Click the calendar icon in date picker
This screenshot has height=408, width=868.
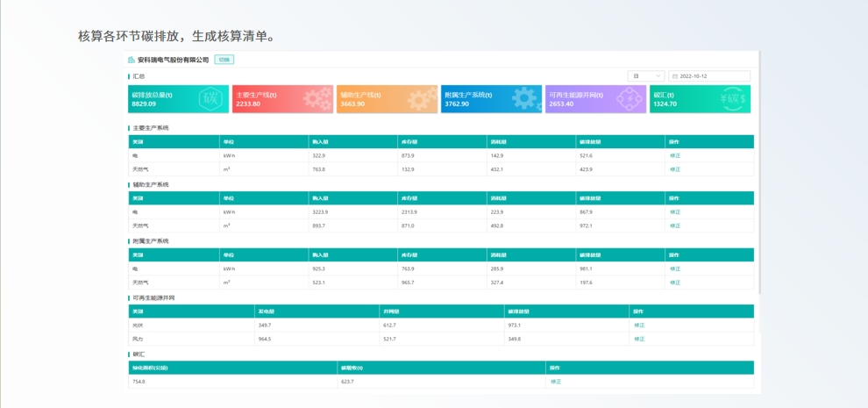pyautogui.click(x=675, y=76)
